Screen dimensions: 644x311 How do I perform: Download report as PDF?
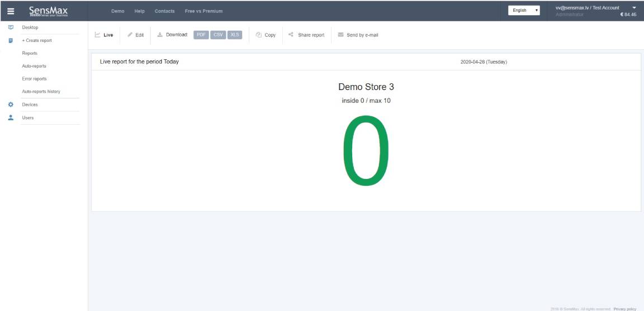pos(201,35)
